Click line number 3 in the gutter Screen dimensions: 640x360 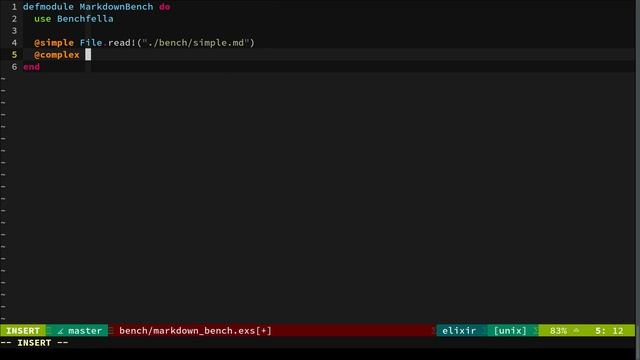[14, 31]
